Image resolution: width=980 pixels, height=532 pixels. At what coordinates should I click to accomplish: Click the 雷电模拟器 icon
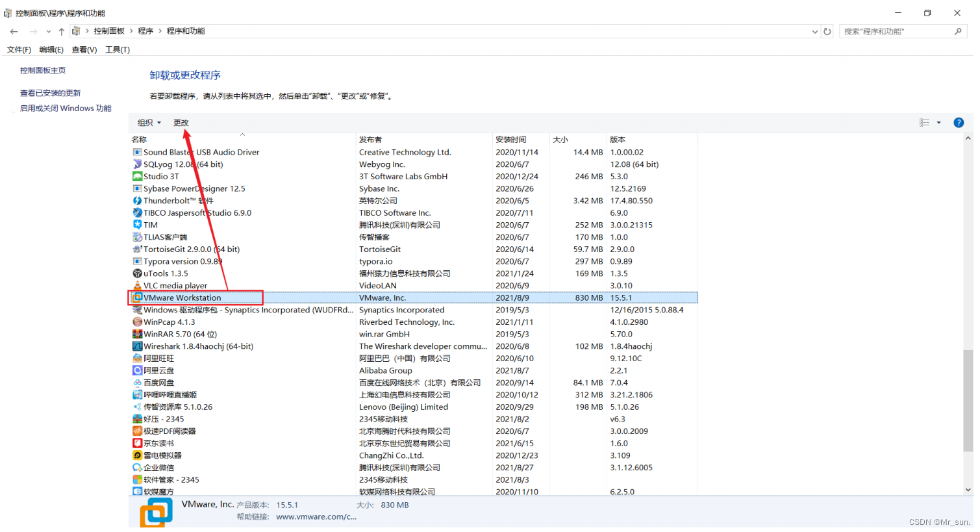tap(137, 455)
